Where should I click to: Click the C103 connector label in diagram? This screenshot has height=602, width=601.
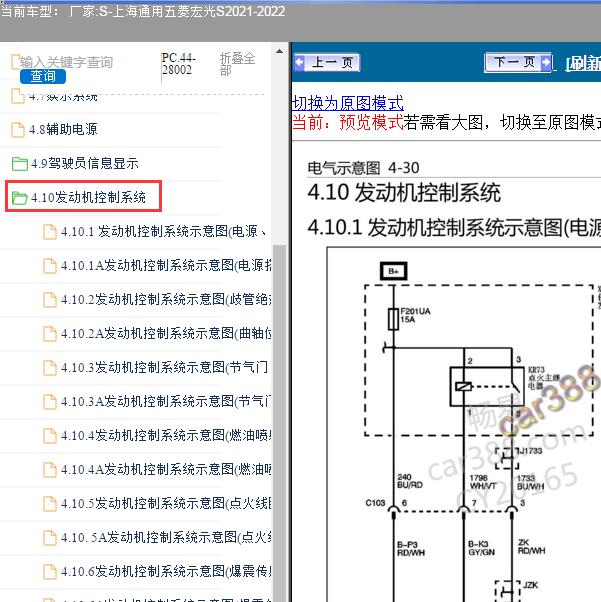[375, 503]
